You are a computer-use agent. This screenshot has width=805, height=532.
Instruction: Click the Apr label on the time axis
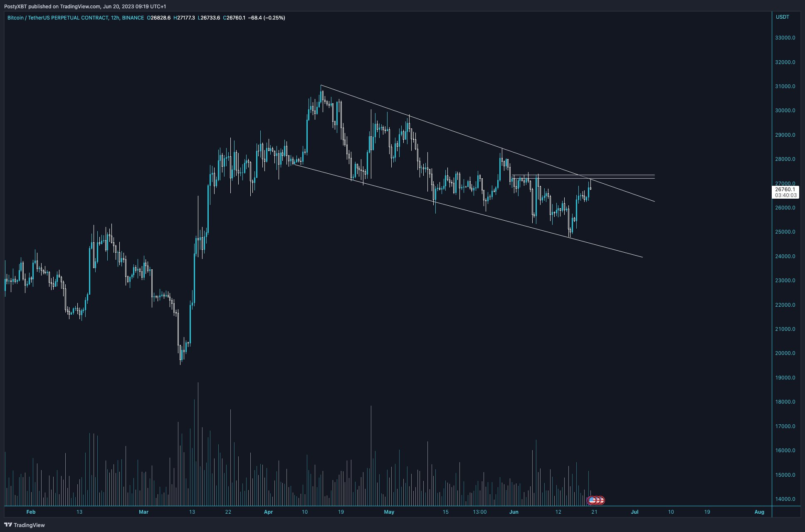[x=268, y=512]
